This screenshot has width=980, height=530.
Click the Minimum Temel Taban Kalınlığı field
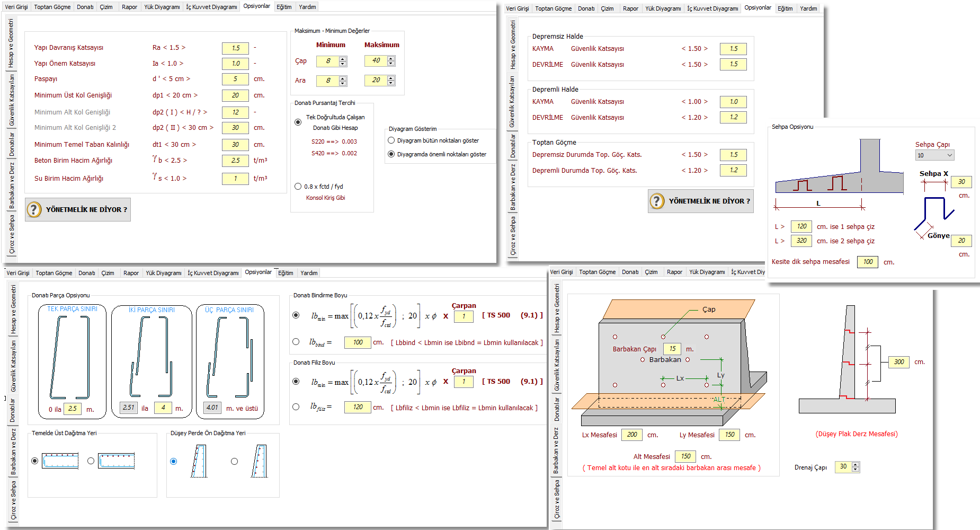(235, 145)
